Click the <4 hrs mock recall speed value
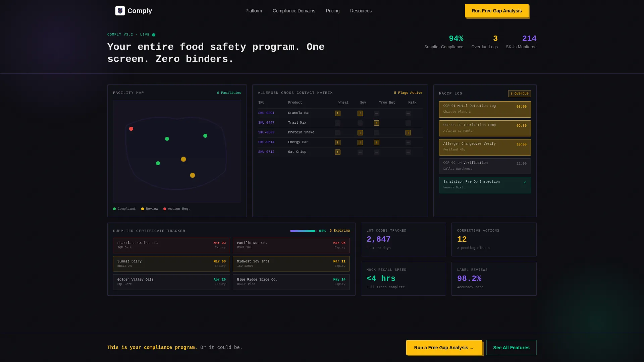 coord(381,279)
